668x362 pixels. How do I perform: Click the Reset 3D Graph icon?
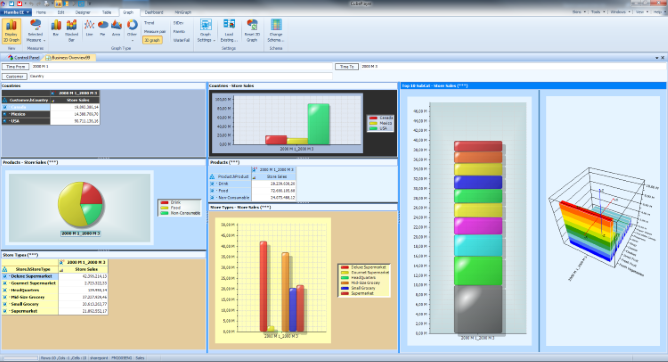click(x=252, y=31)
